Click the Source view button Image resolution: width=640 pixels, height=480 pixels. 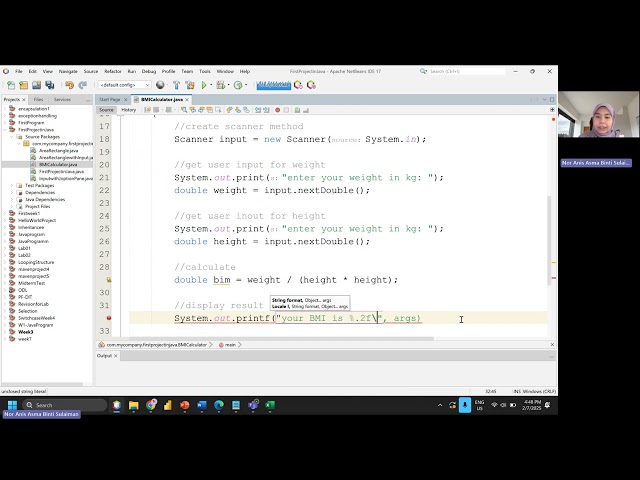click(106, 110)
